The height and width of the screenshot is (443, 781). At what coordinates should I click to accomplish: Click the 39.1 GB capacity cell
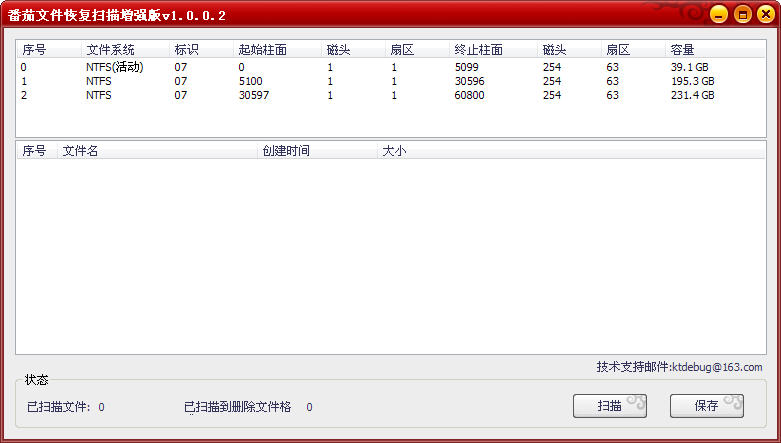pyautogui.click(x=689, y=67)
